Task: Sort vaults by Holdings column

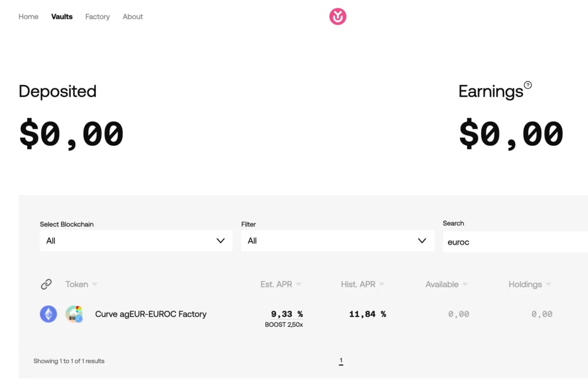Action: [x=529, y=284]
